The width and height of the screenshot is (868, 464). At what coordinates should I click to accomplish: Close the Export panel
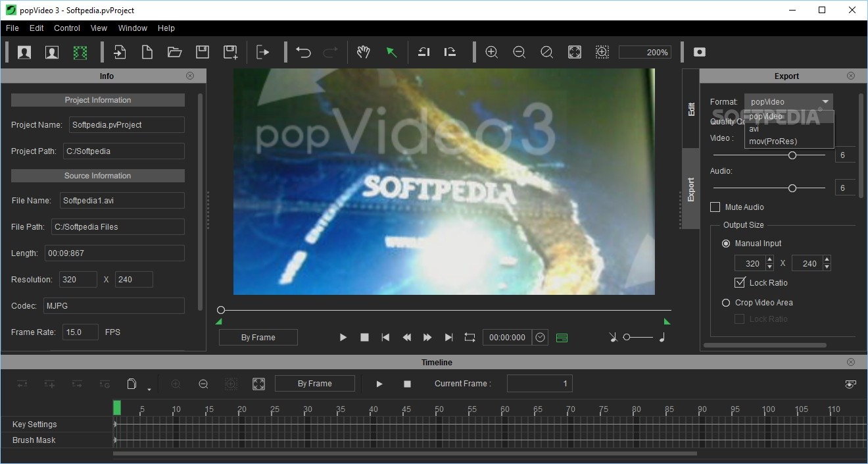[850, 76]
